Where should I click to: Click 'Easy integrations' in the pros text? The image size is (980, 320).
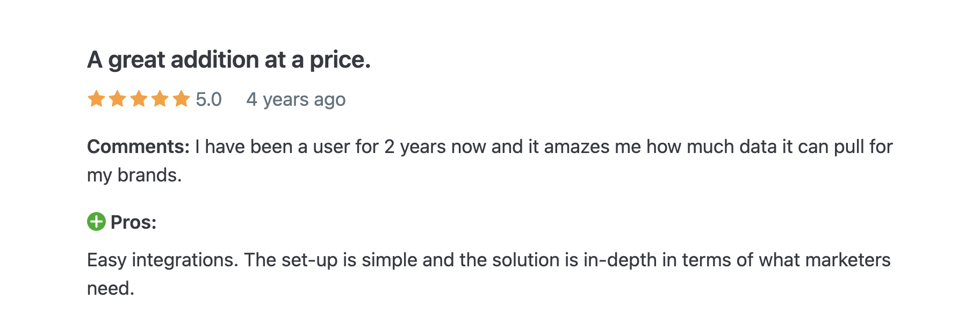tap(160, 261)
